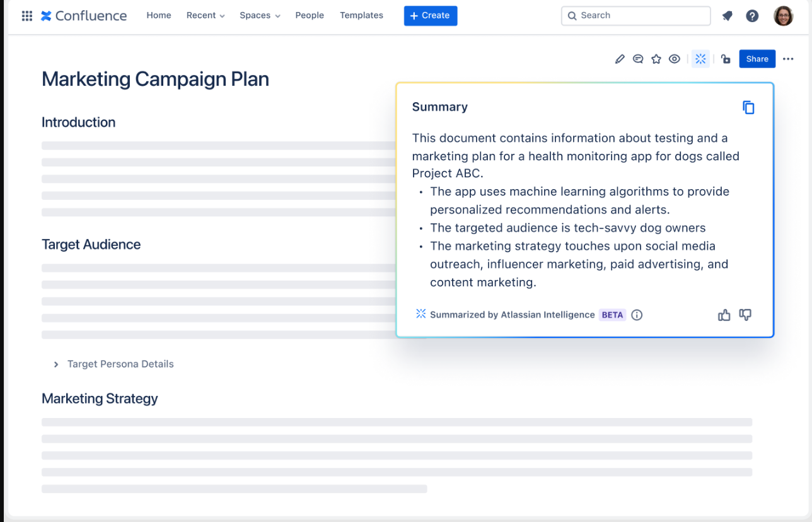Open the People menu item
The height and width of the screenshot is (522, 812).
coord(310,16)
